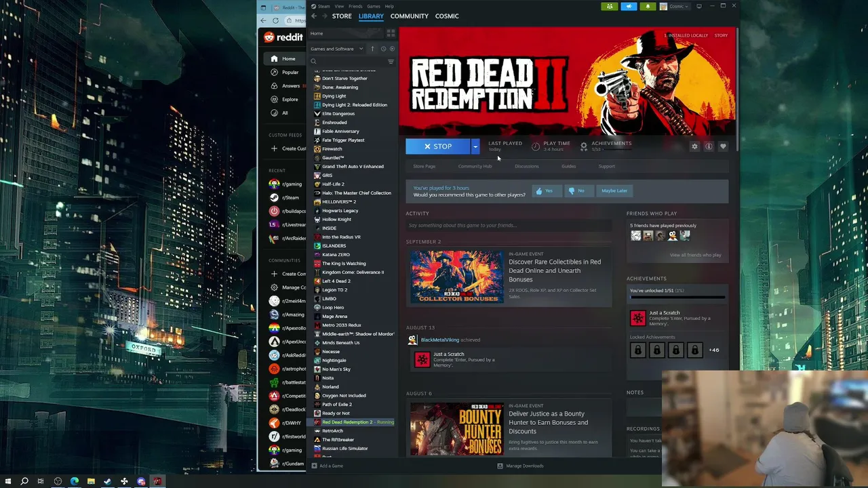Open the Help menu in Steam
This screenshot has height=488, width=868.
click(x=389, y=6)
